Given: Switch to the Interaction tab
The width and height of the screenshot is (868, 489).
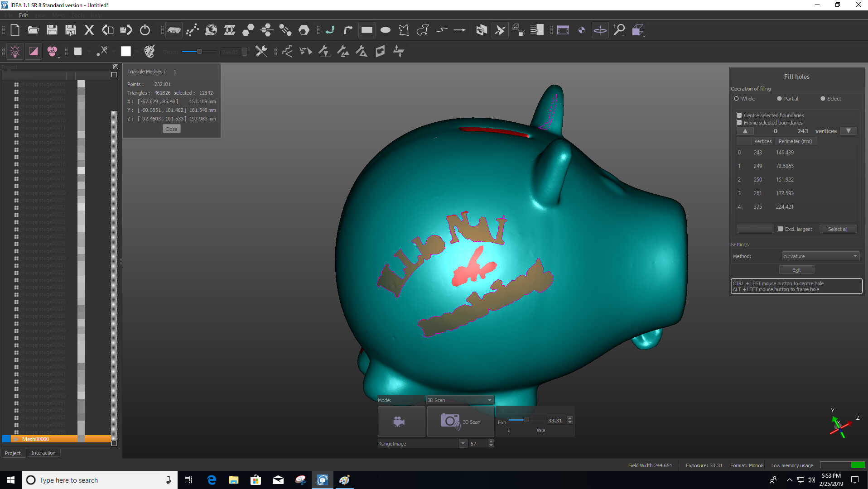Looking at the screenshot, I should pos(43,453).
